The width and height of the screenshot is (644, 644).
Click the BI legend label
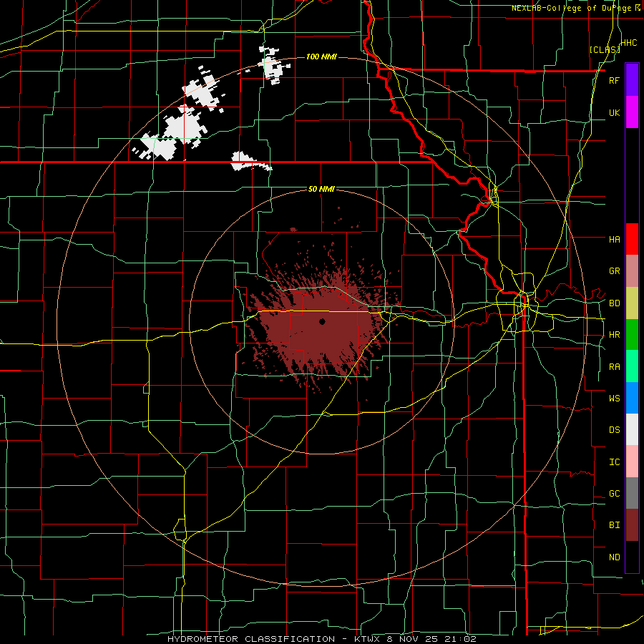(614, 525)
